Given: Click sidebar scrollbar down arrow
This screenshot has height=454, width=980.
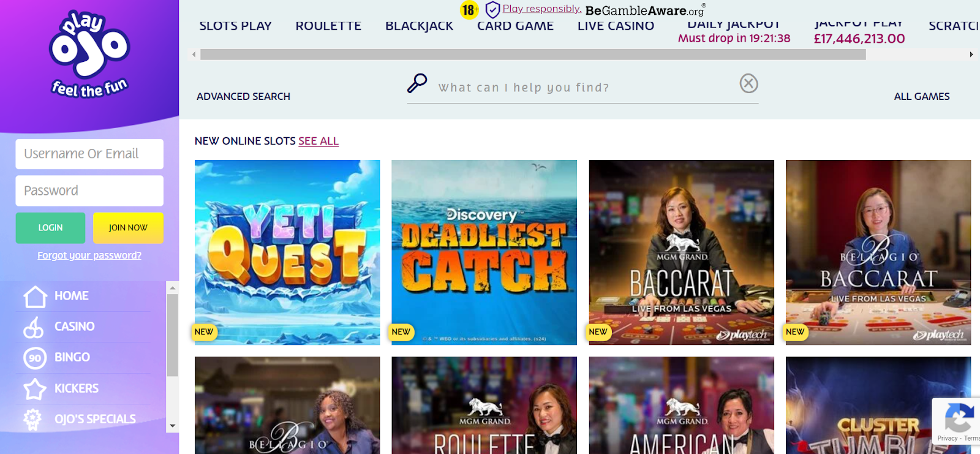Looking at the screenshot, I should pos(173,426).
